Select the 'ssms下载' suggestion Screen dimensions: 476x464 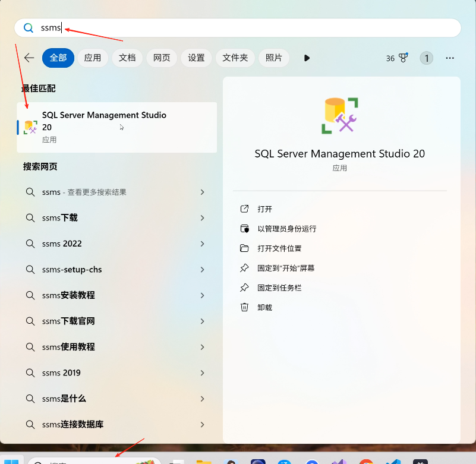117,218
